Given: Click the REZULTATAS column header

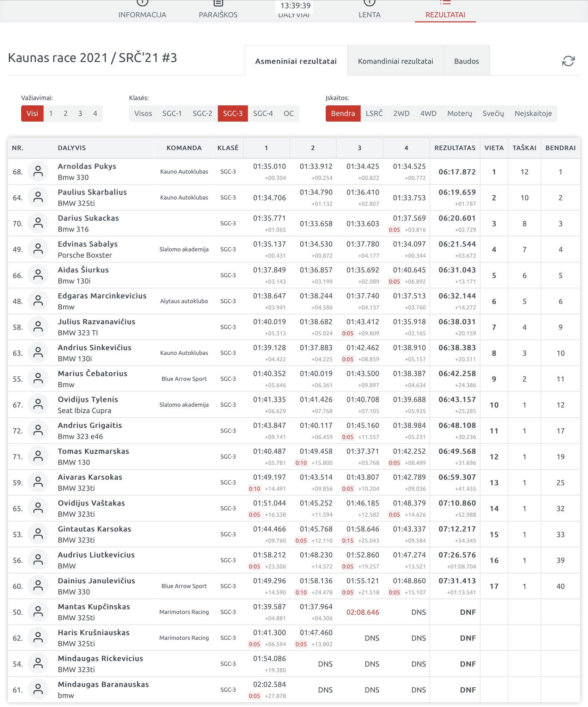Looking at the screenshot, I should (x=455, y=148).
